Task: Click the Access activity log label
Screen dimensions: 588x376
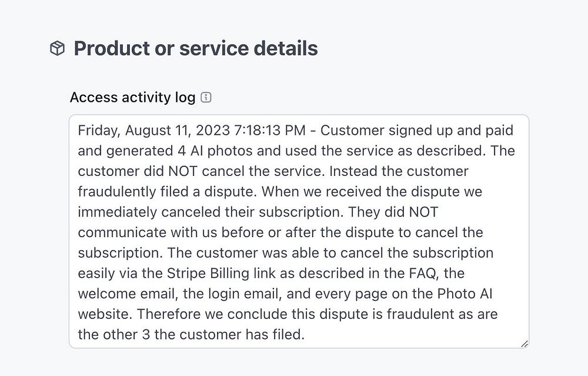Action: (x=132, y=97)
